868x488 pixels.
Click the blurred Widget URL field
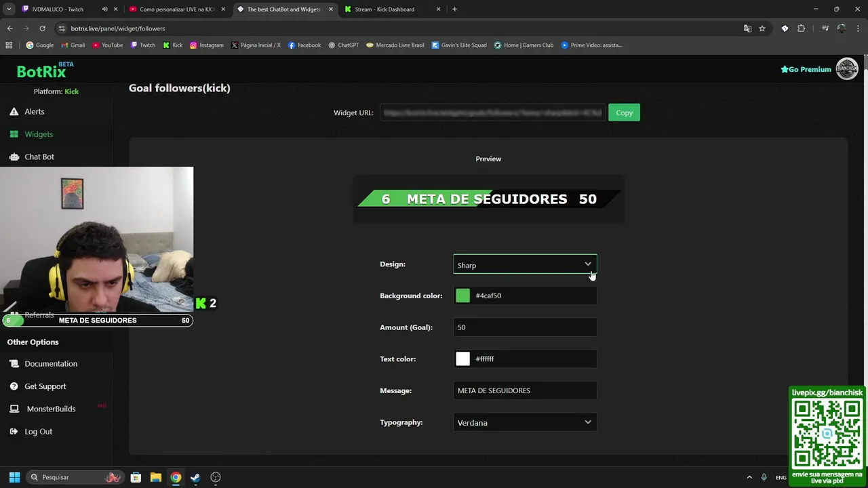(492, 113)
